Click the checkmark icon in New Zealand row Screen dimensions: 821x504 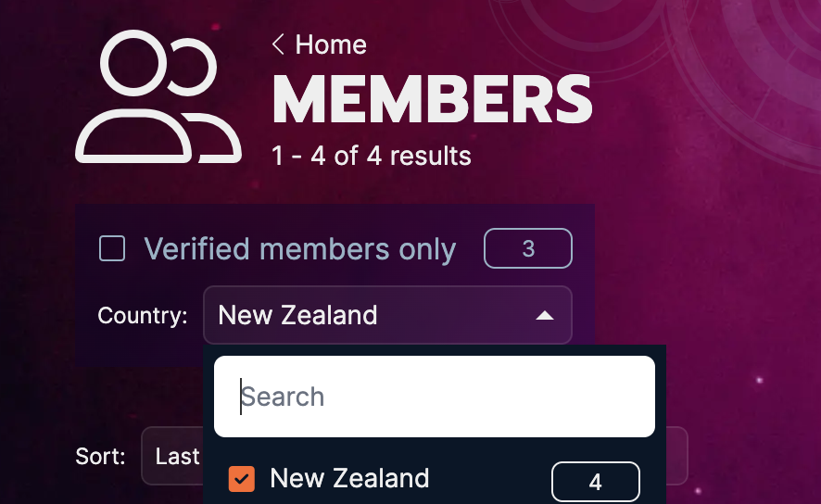click(242, 479)
